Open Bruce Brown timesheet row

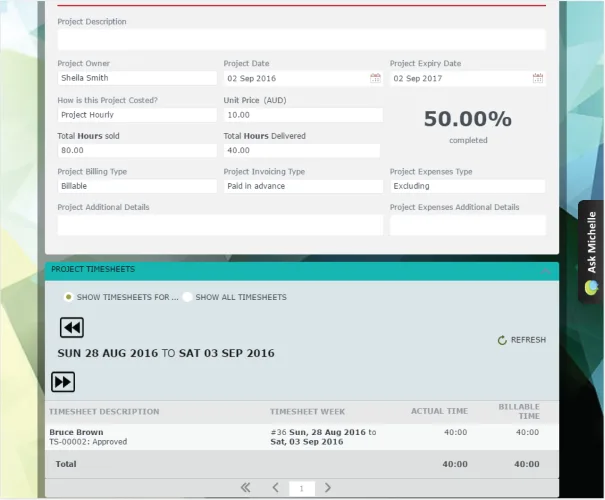302,437
